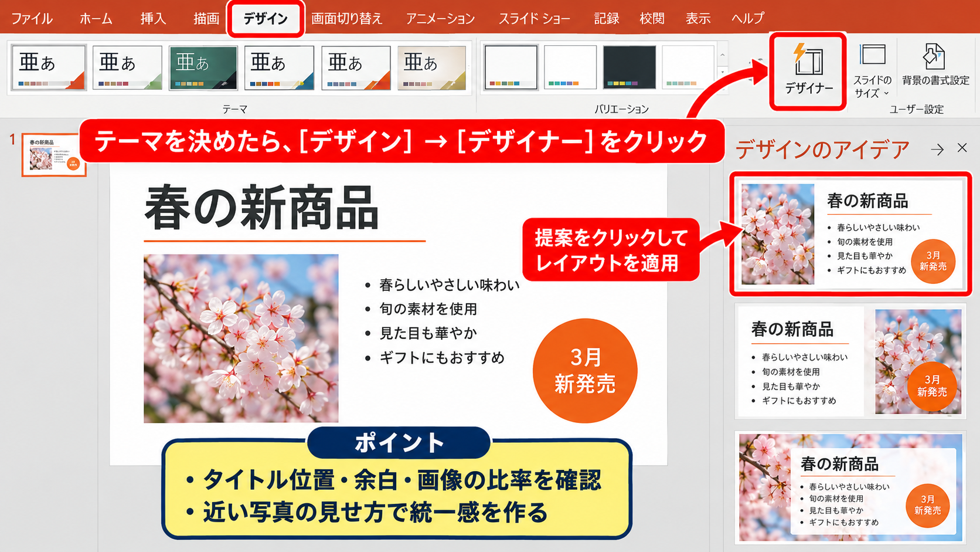Select the fifth theme with orange-red corner

(x=356, y=68)
